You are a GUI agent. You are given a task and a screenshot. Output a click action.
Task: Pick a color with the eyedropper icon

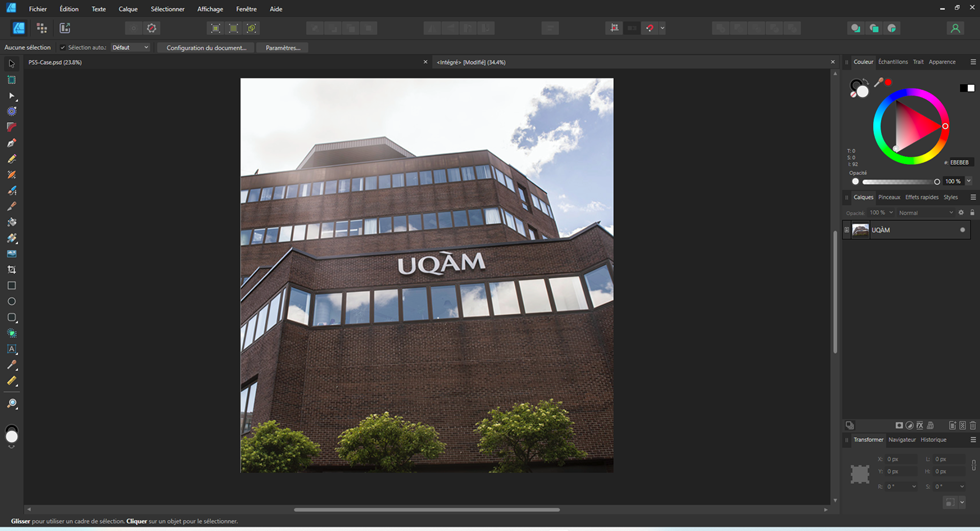coord(877,82)
